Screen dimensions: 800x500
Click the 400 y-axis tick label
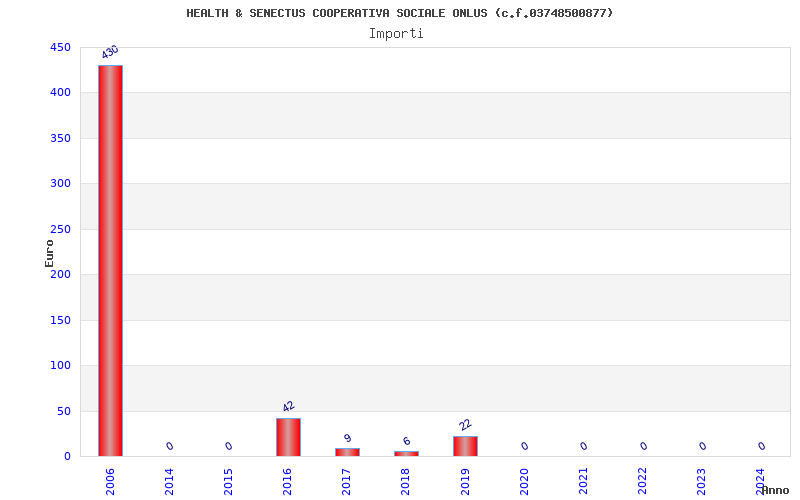[x=60, y=93]
